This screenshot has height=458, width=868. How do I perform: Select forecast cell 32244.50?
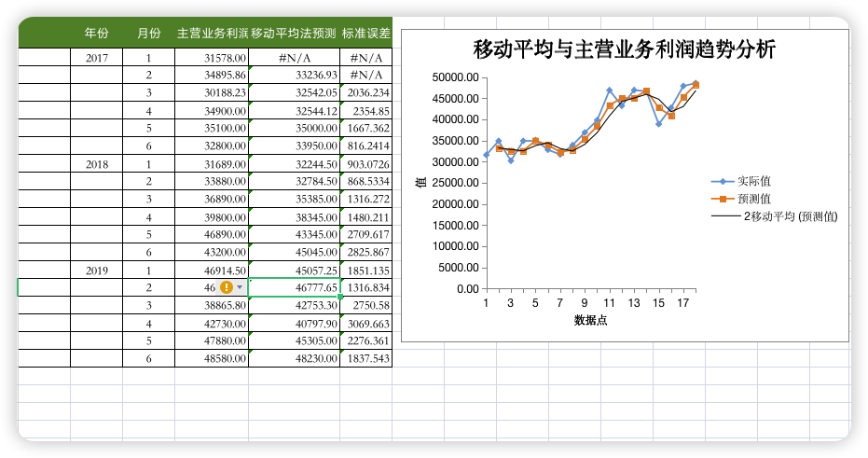[x=294, y=164]
